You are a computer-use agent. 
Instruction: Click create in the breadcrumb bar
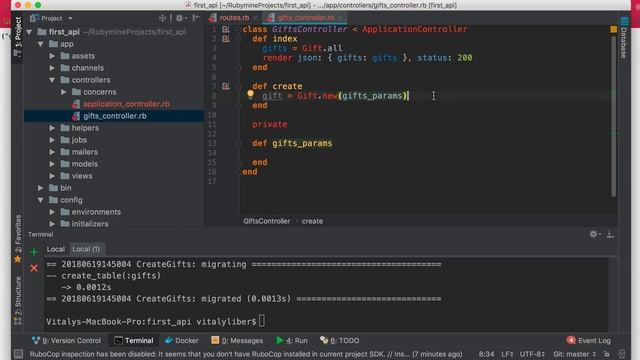point(312,221)
